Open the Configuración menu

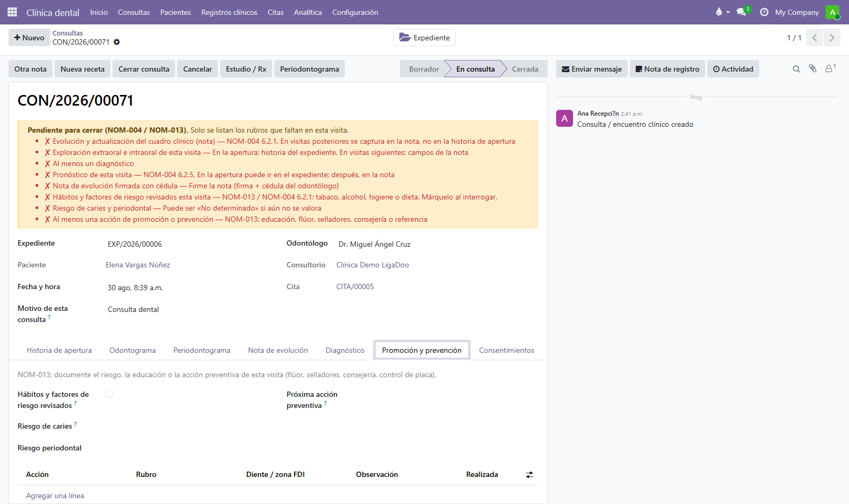coord(355,12)
